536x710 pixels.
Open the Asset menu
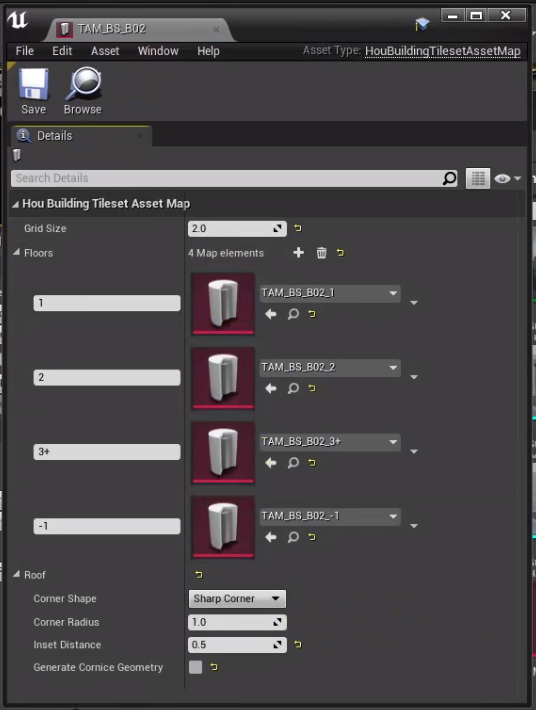[x=105, y=51]
